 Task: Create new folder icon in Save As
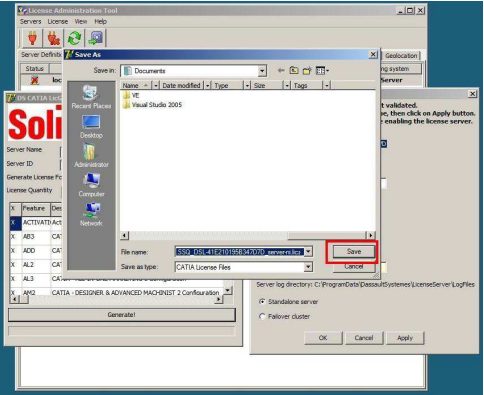tap(307, 70)
